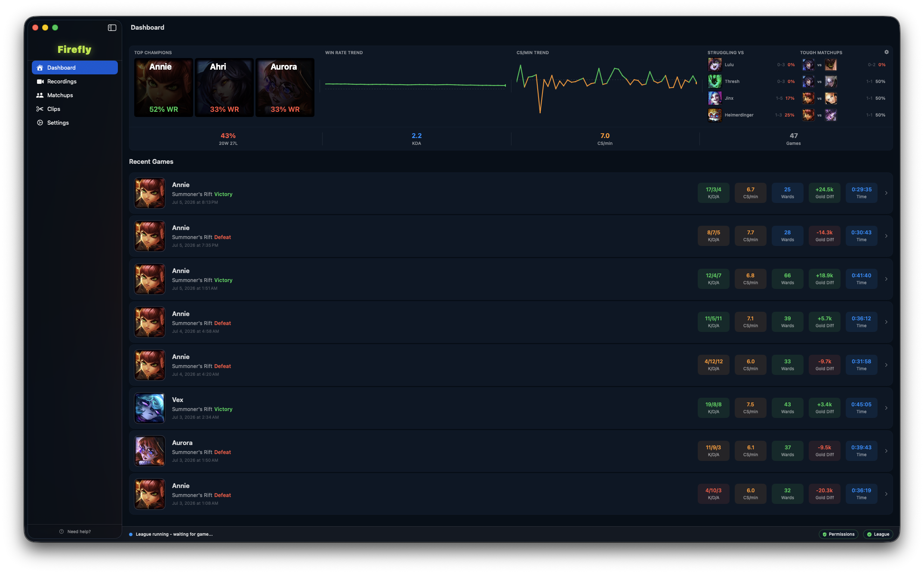This screenshot has width=924, height=574.
Task: Go to the Matchups page
Action: click(75, 95)
